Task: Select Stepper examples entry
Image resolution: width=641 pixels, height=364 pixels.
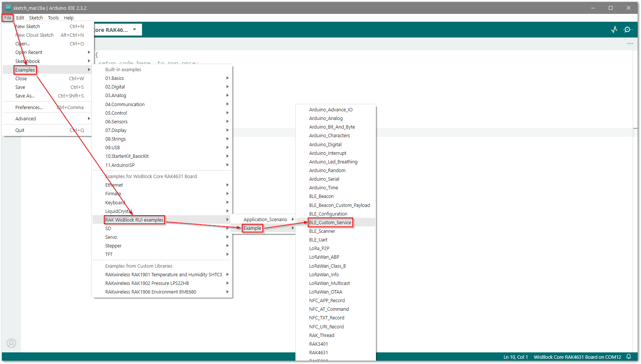Action: click(x=162, y=246)
